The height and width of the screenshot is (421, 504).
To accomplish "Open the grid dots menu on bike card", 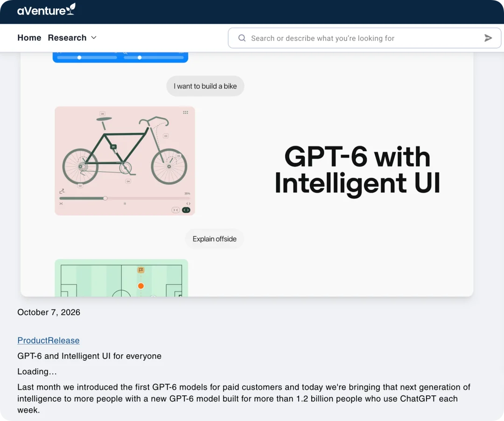I will [185, 112].
